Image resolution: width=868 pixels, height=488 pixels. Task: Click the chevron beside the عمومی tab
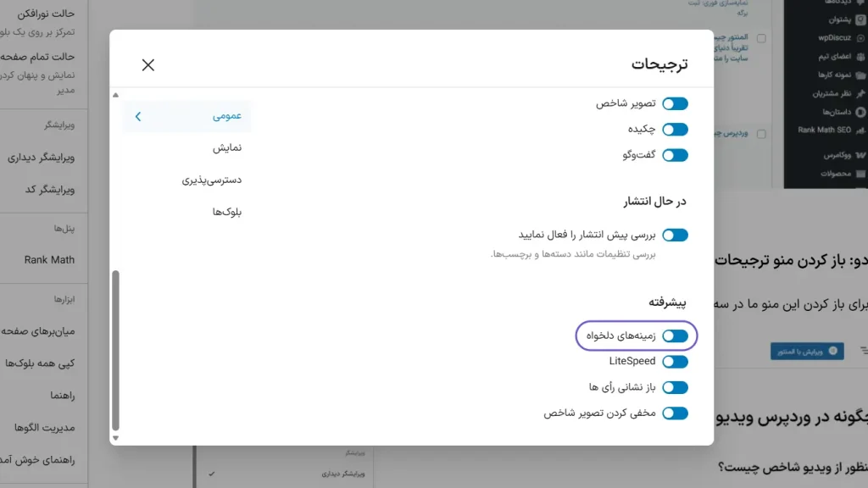click(x=138, y=116)
